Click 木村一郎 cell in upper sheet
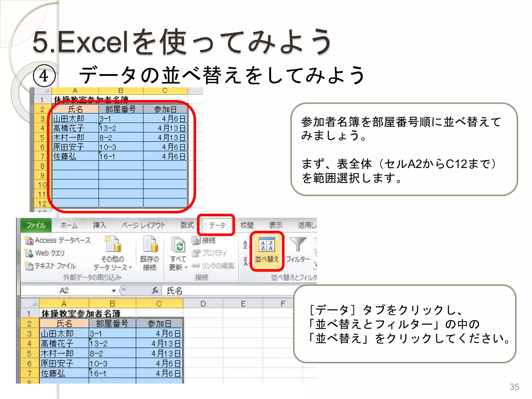The width and height of the screenshot is (532, 399). tap(75, 137)
